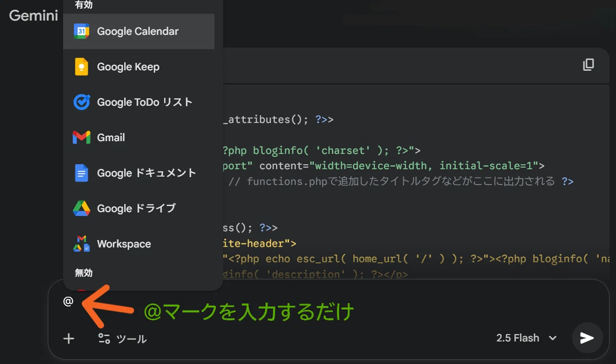Screen dimensions: 616x364
Task: Choose Google Calendar from the mention list
Action: click(x=139, y=31)
